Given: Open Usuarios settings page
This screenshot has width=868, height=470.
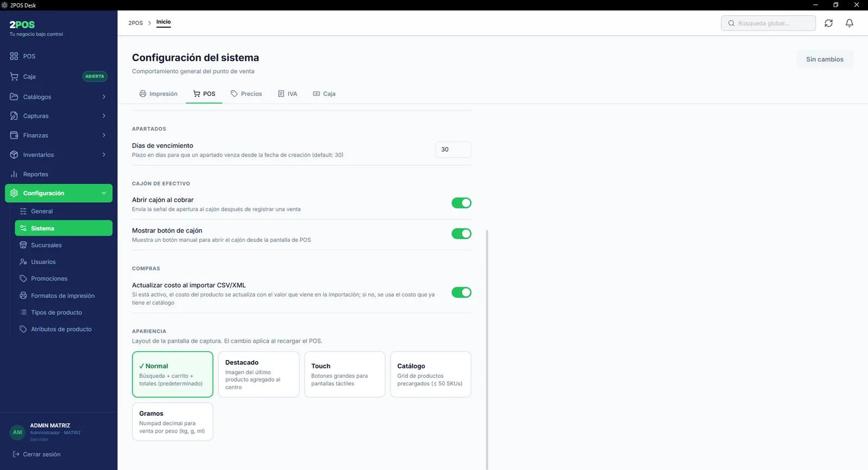Looking at the screenshot, I should [63, 262].
